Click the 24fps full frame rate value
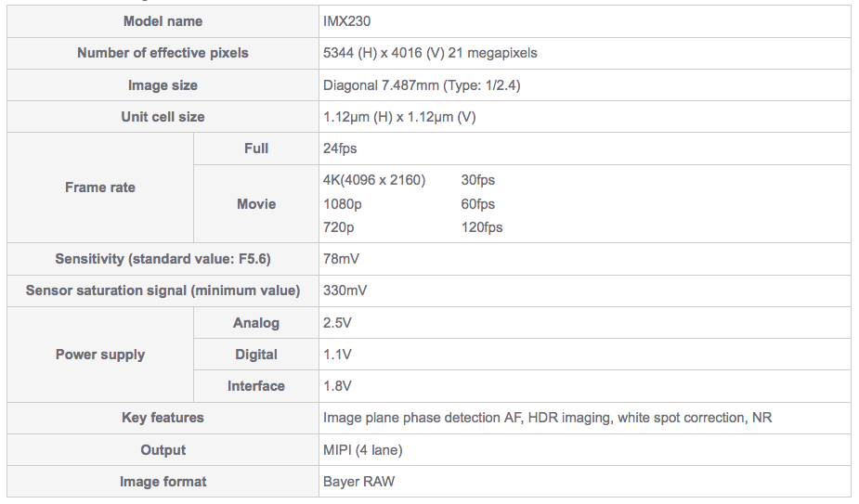 click(340, 149)
